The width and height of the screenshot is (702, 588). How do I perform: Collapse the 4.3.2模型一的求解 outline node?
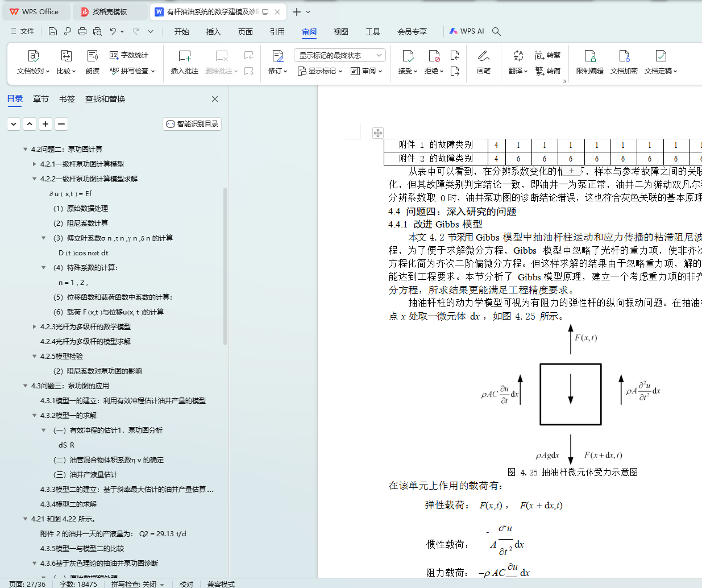pos(35,416)
